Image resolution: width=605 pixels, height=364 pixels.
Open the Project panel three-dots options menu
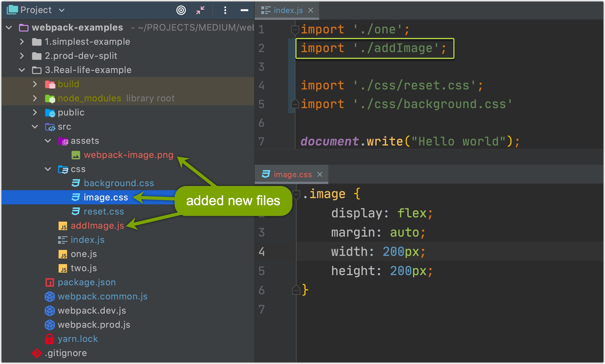[x=225, y=10]
